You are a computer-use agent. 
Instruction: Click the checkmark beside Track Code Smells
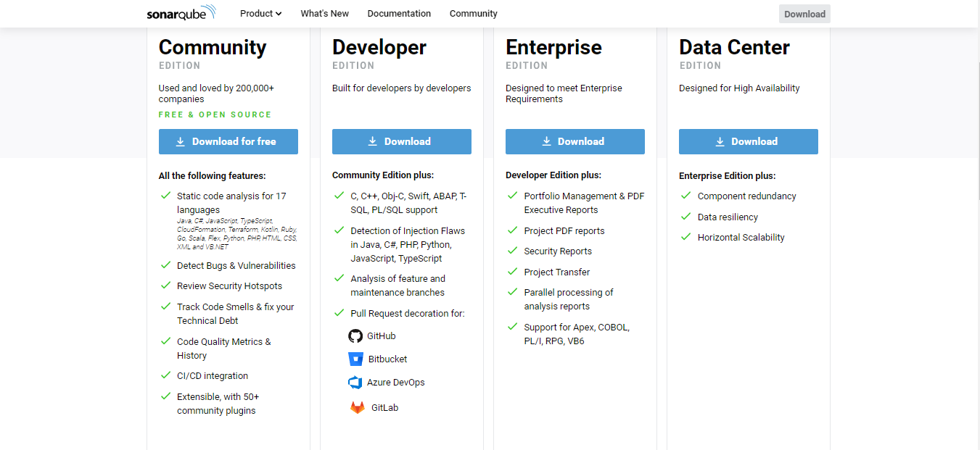(x=165, y=307)
